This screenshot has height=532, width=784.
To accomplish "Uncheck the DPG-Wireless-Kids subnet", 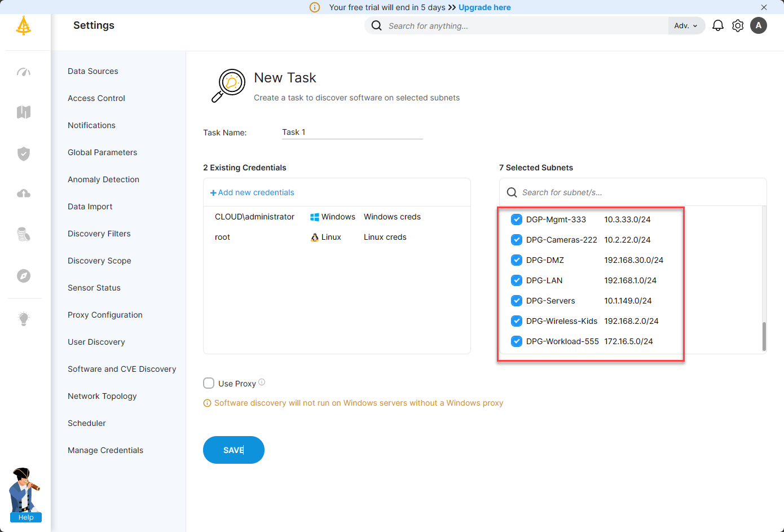I will [x=517, y=321].
